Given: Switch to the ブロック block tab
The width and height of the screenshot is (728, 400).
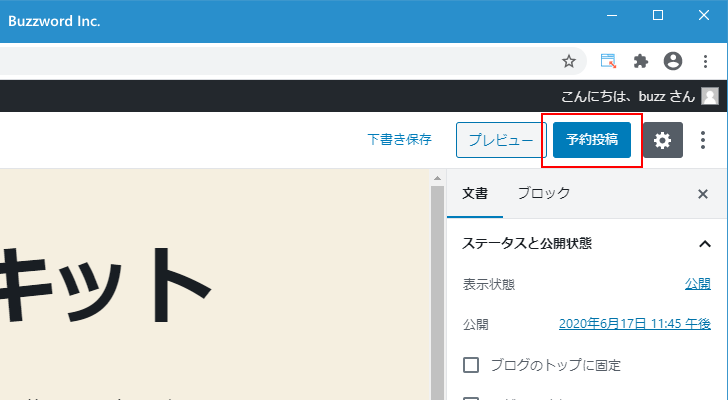Looking at the screenshot, I should (x=544, y=194).
